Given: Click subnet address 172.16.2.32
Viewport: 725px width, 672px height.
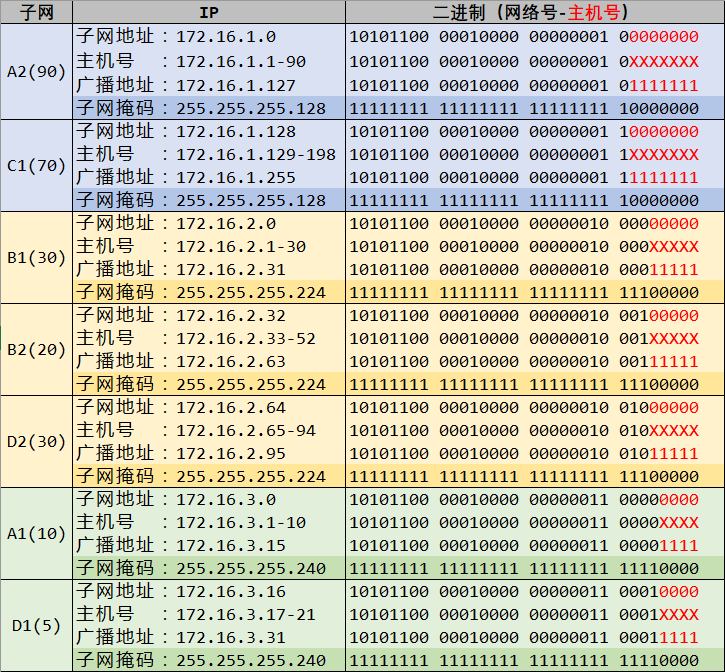Looking at the screenshot, I should click(x=231, y=316).
